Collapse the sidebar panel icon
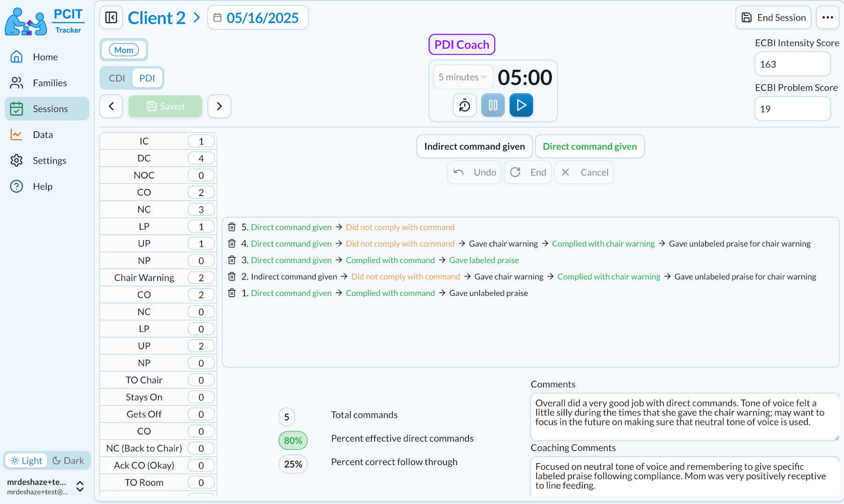The image size is (844, 504). pyautogui.click(x=111, y=18)
